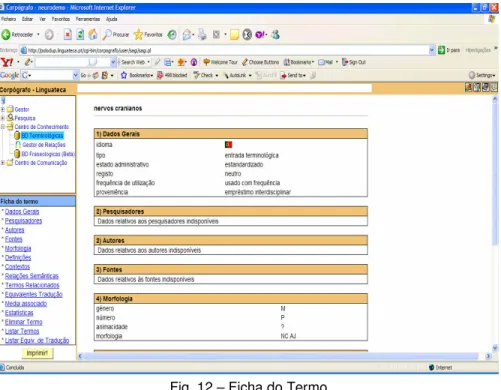Click the Google logo in the toolbar
This screenshot has height=390, width=501.
click(x=9, y=75)
